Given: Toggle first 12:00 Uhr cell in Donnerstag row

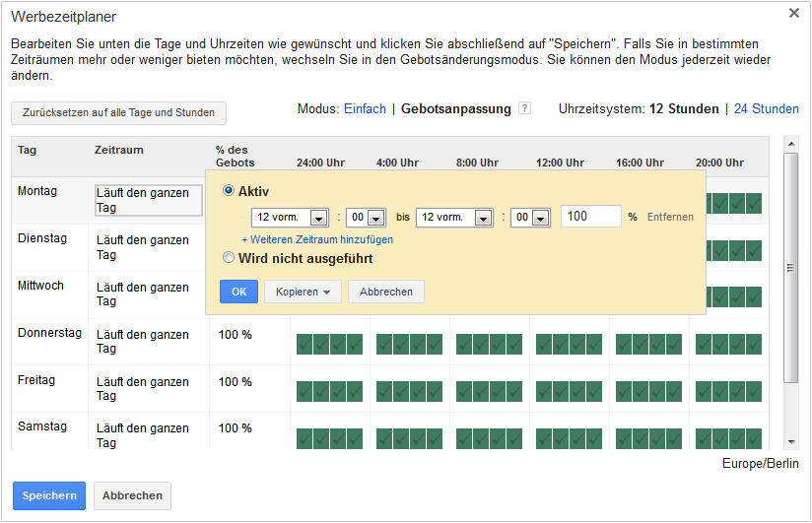Looking at the screenshot, I should click(544, 344).
